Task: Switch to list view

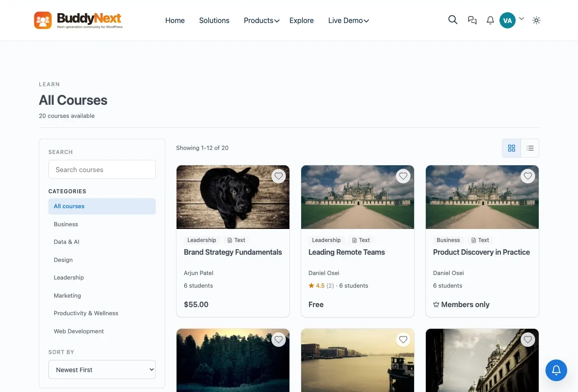Action: (x=530, y=148)
